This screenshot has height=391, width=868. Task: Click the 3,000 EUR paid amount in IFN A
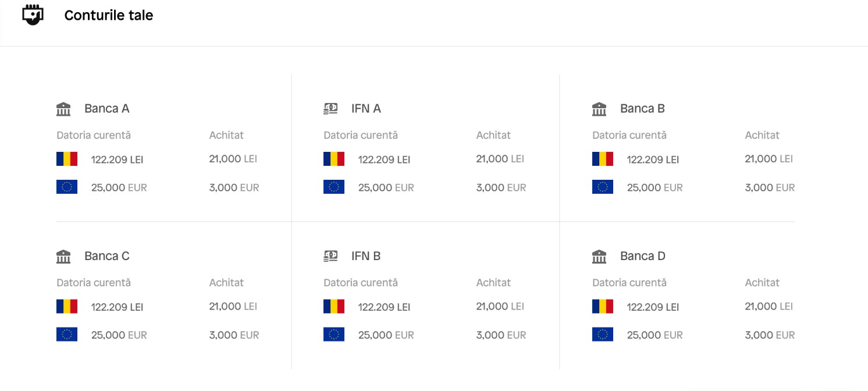[501, 188]
